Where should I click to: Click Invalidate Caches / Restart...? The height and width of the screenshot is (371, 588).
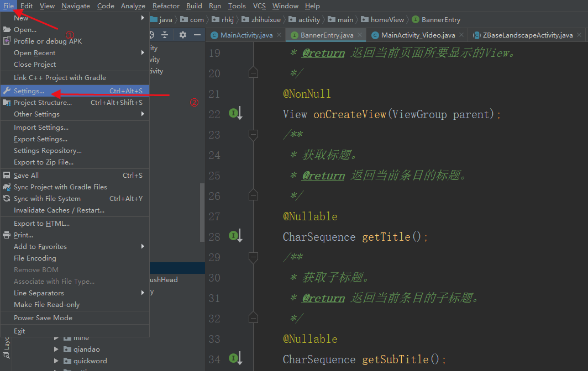coord(75,210)
